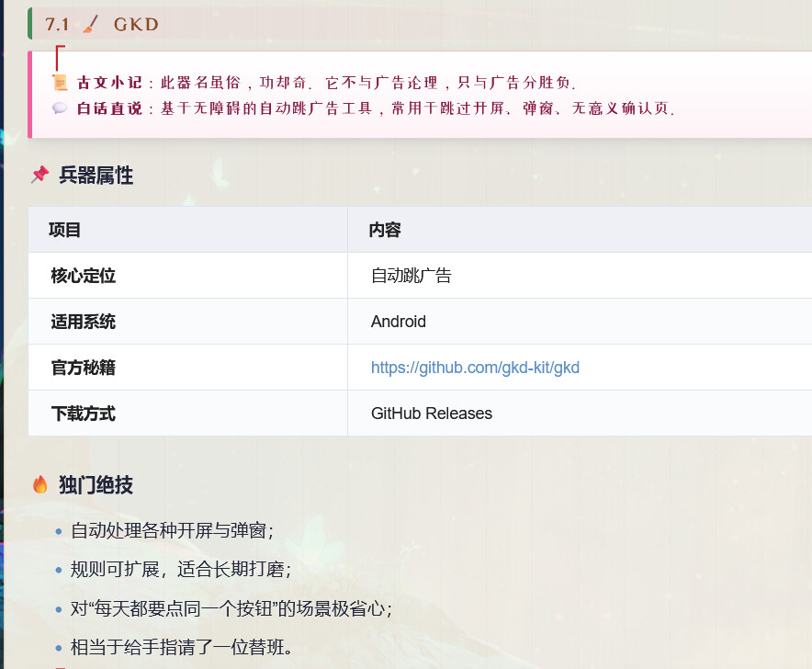The width and height of the screenshot is (812, 669).
Task: Click the 独门绝技 heading
Action: (96, 485)
